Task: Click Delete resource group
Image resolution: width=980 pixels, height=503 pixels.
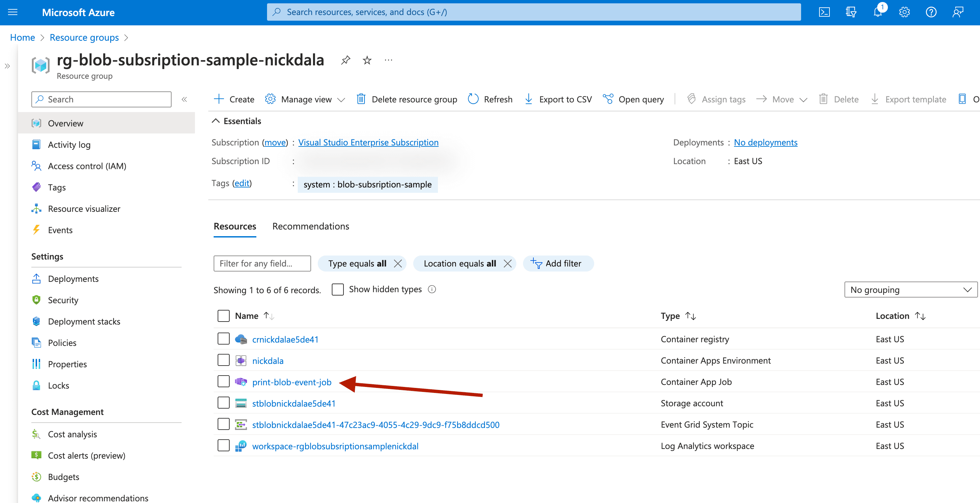Action: coord(407,99)
